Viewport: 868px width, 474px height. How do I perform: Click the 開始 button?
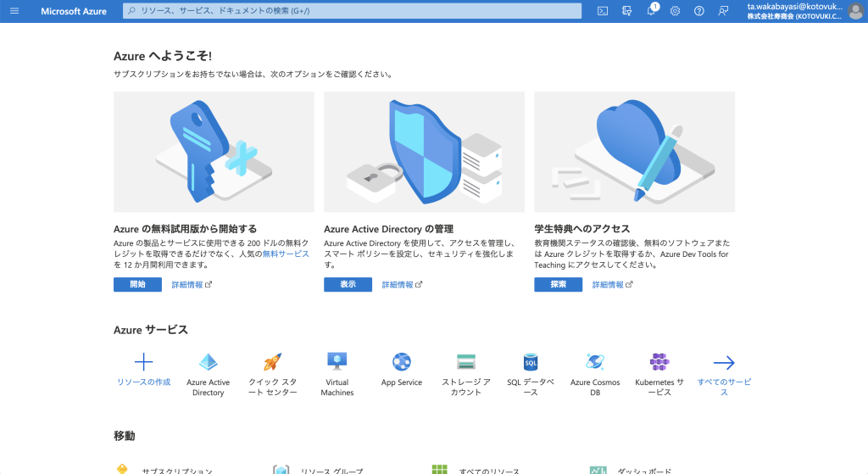137,285
